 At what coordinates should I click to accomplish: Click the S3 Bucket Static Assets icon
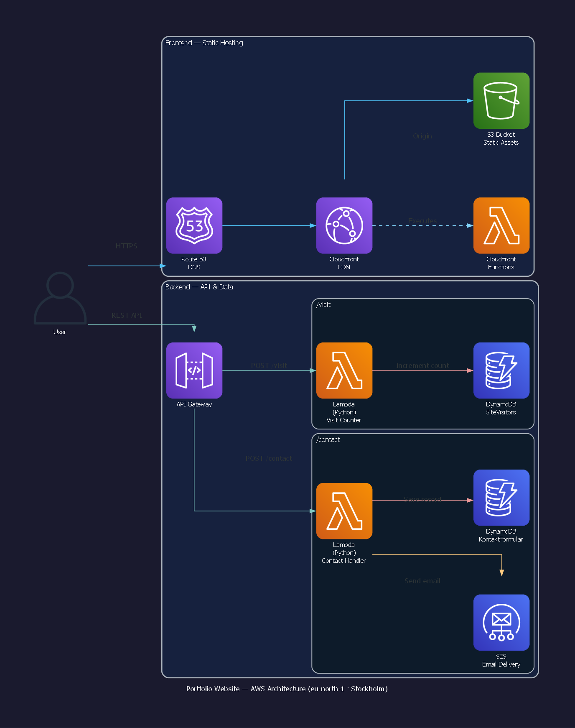tap(501, 100)
